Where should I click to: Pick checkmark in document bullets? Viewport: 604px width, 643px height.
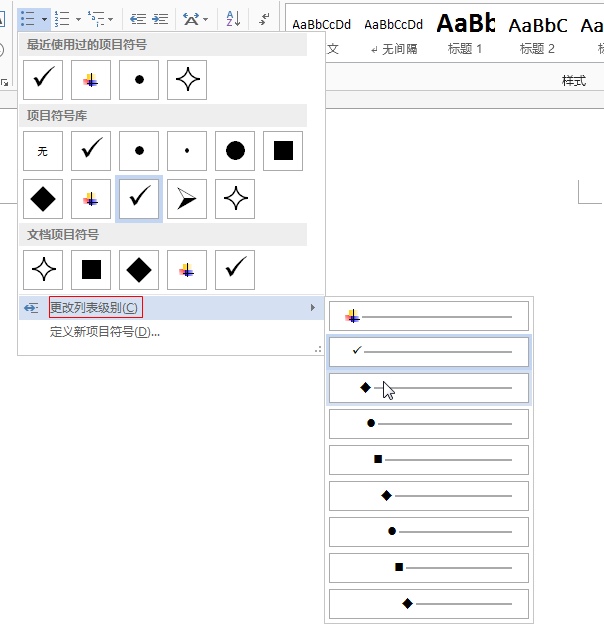click(235, 270)
